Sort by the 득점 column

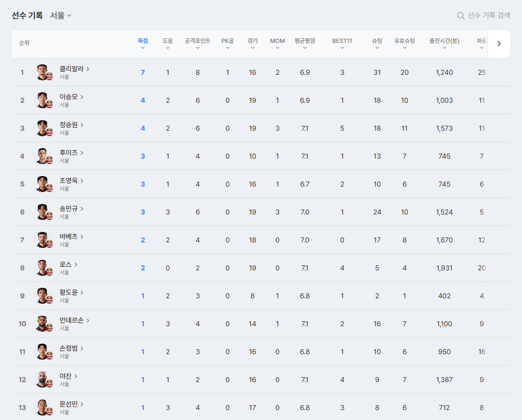[143, 43]
